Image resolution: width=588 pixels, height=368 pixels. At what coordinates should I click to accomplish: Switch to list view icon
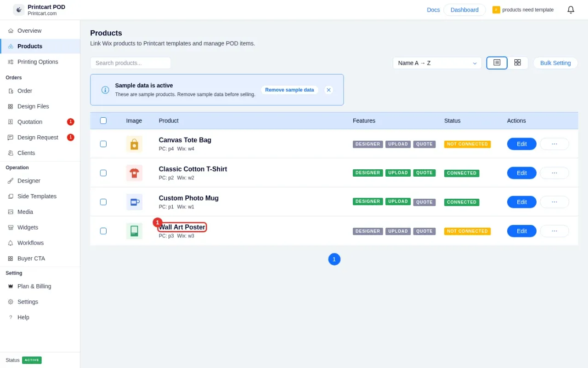(x=497, y=63)
